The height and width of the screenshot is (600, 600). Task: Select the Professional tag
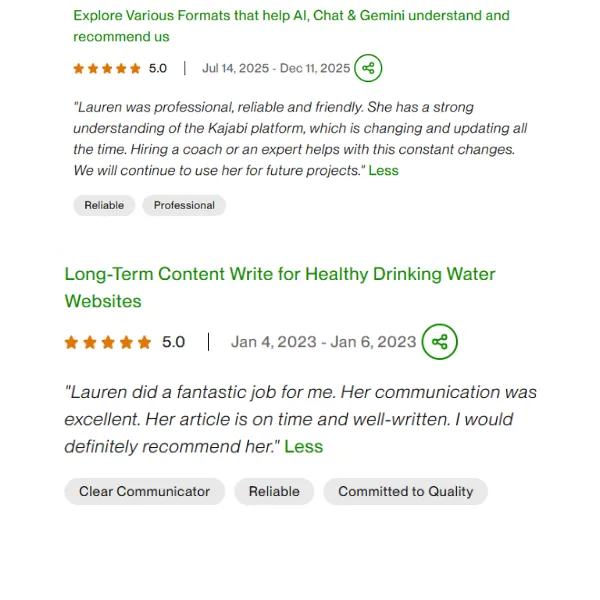click(x=184, y=205)
